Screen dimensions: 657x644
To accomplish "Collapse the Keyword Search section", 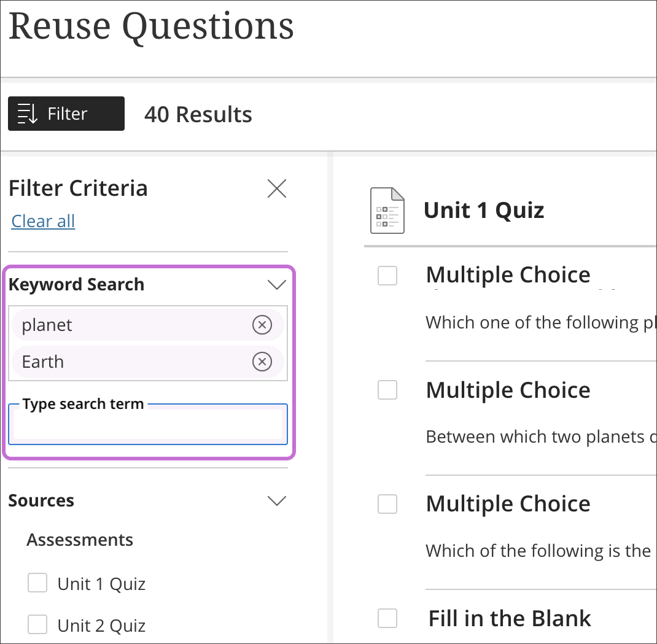I will pyautogui.click(x=276, y=284).
